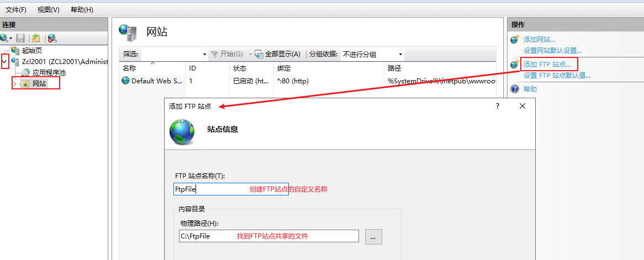
Task: Click the 添加 FTP 站点 globe icon
Action: (x=515, y=65)
